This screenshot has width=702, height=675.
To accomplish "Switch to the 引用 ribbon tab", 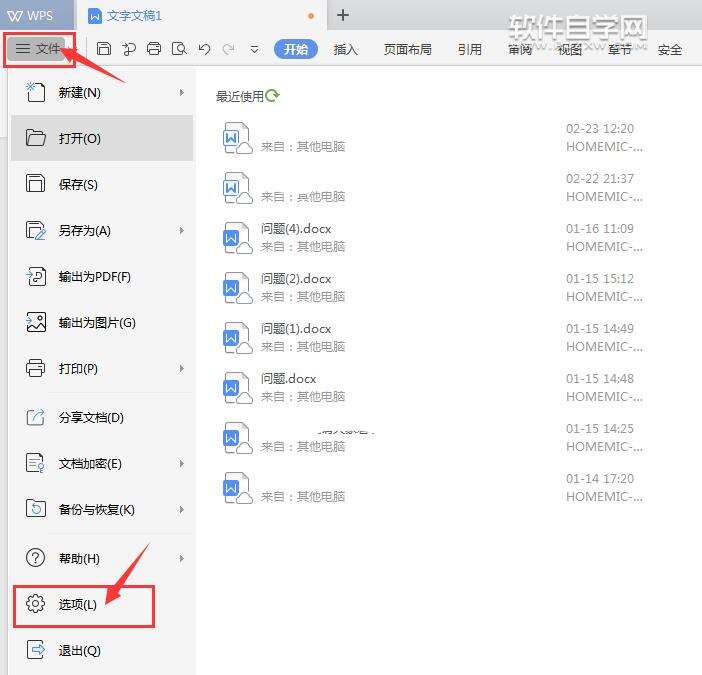I will 470,49.
